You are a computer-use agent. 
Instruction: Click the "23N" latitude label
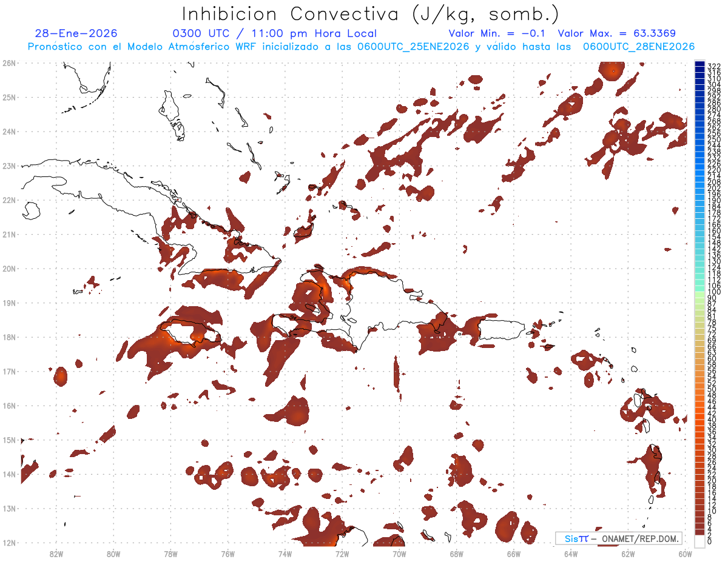[9, 166]
